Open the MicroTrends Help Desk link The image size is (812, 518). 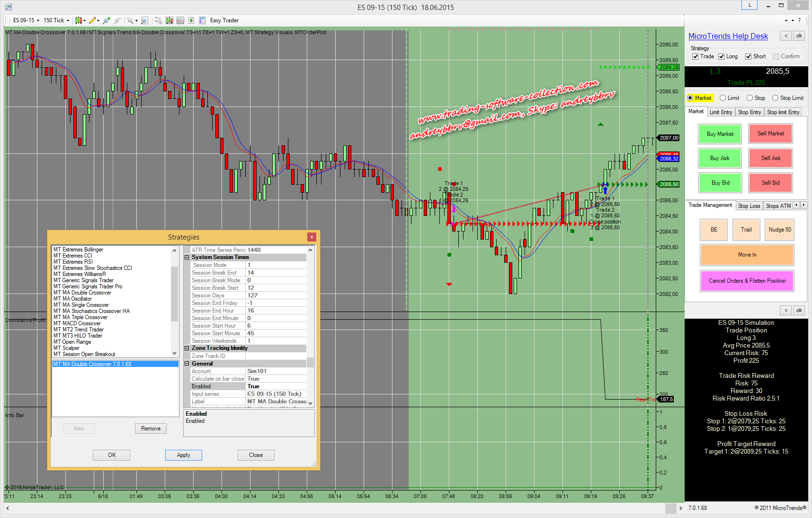coord(728,36)
